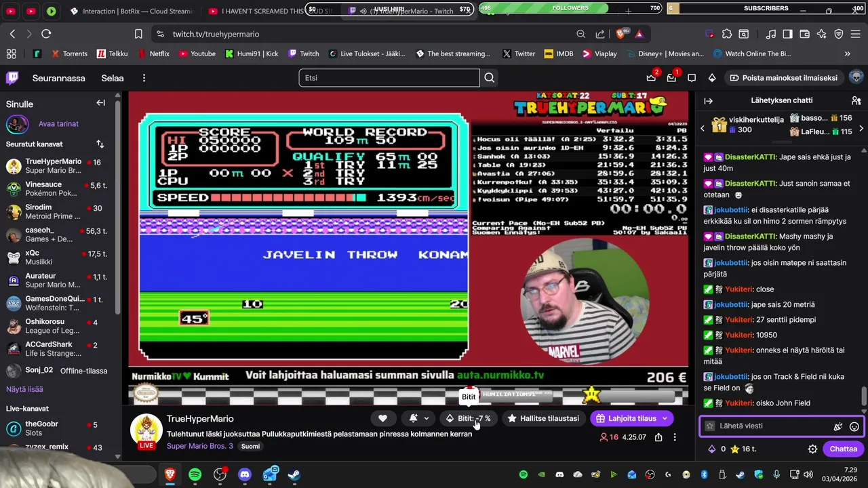Click the Brave Rewards triangle icon
Screen dimensions: 868x488
[x=639, y=34]
